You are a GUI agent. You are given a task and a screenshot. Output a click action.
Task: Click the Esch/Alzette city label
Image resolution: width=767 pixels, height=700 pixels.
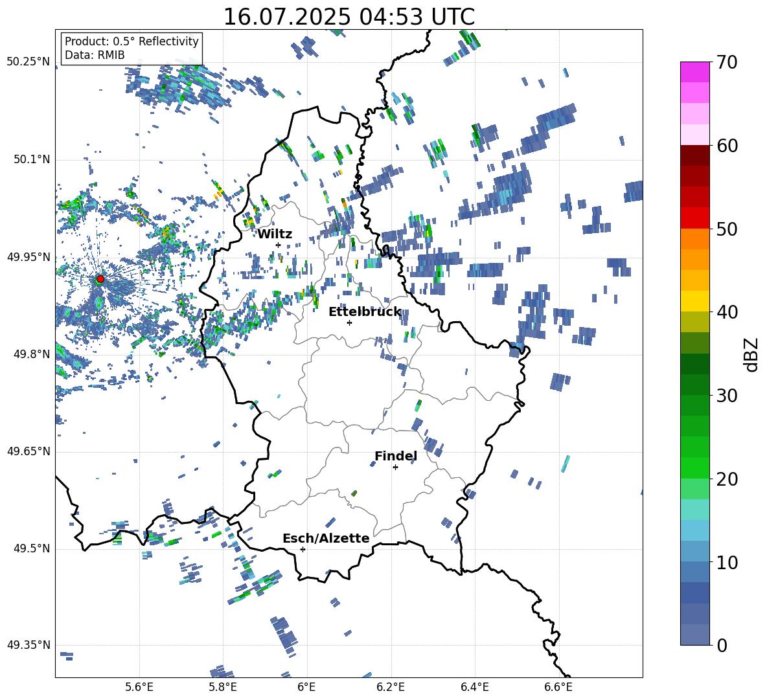tap(326, 538)
